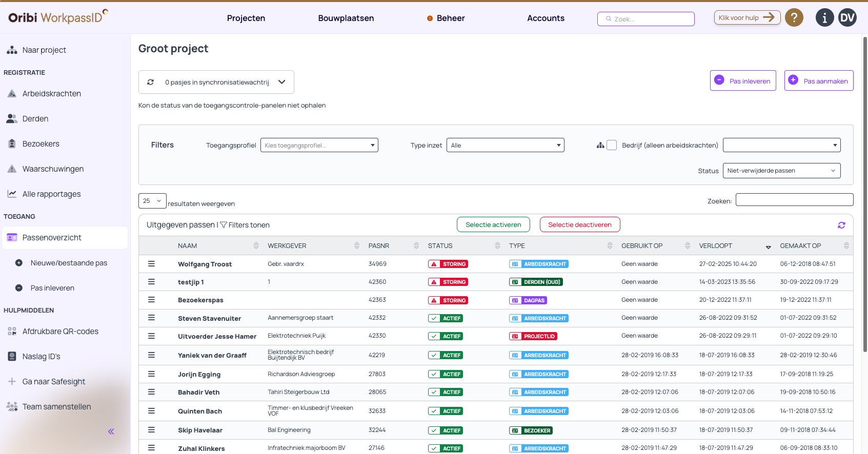Collapse sidebar with double chevron icon
This screenshot has height=454, width=868.
[x=111, y=431]
